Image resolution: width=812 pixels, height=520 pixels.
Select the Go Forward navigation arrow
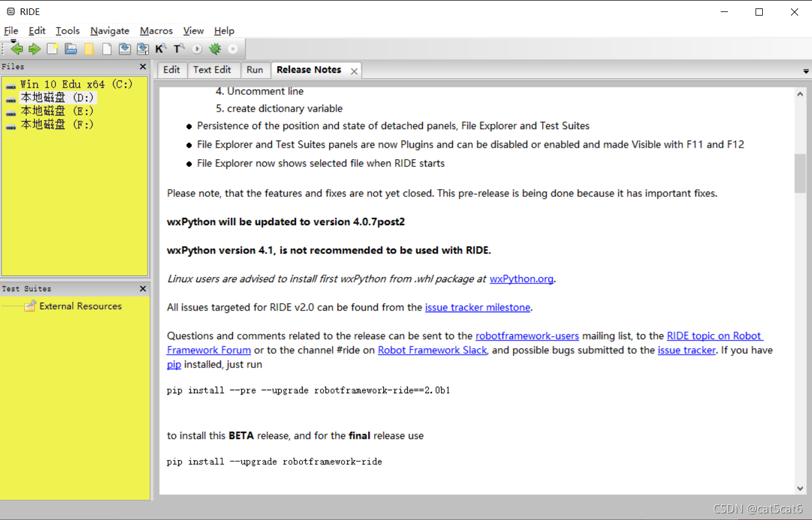(34, 48)
